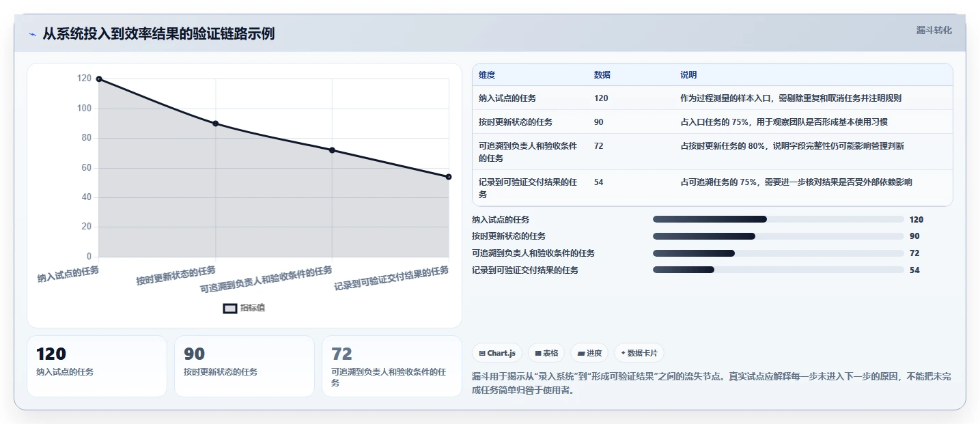Click table cell 记录到可验证交付结果的任务
The width and height of the screenshot is (980, 424).
tap(529, 188)
